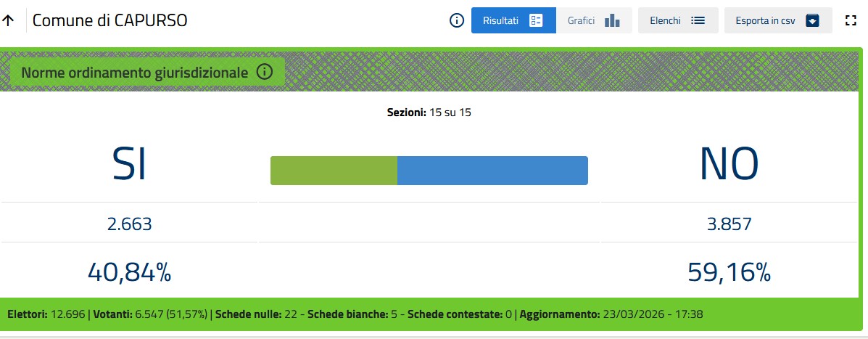The image size is (868, 339).
Task: Click the large NO heading
Action: click(729, 165)
